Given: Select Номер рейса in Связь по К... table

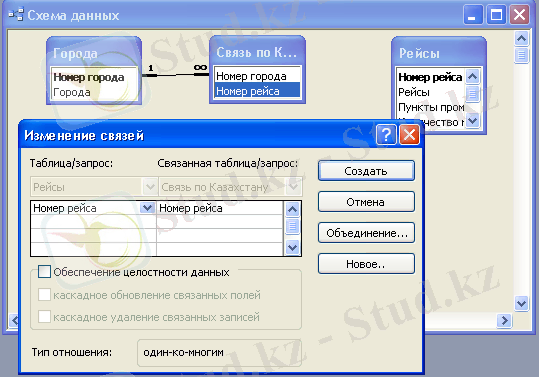Looking at the screenshot, I should [x=257, y=91].
